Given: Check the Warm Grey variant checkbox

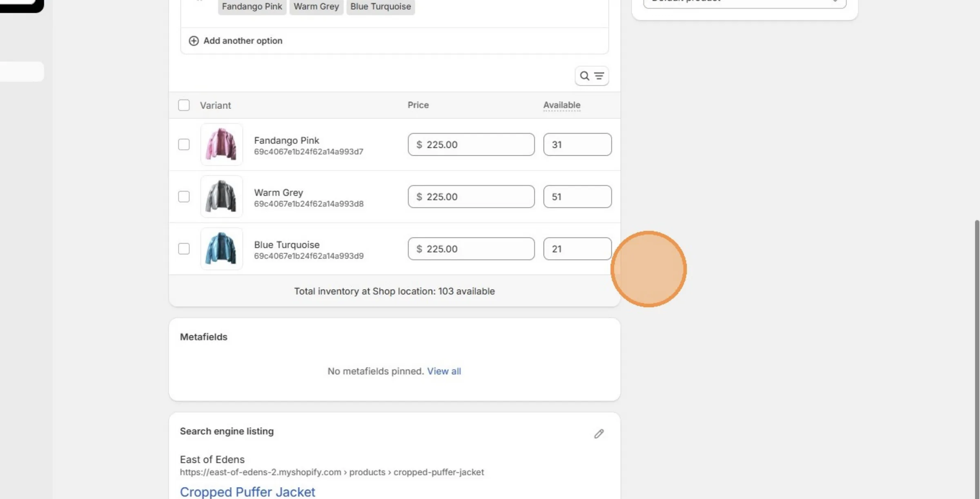Looking at the screenshot, I should point(184,197).
